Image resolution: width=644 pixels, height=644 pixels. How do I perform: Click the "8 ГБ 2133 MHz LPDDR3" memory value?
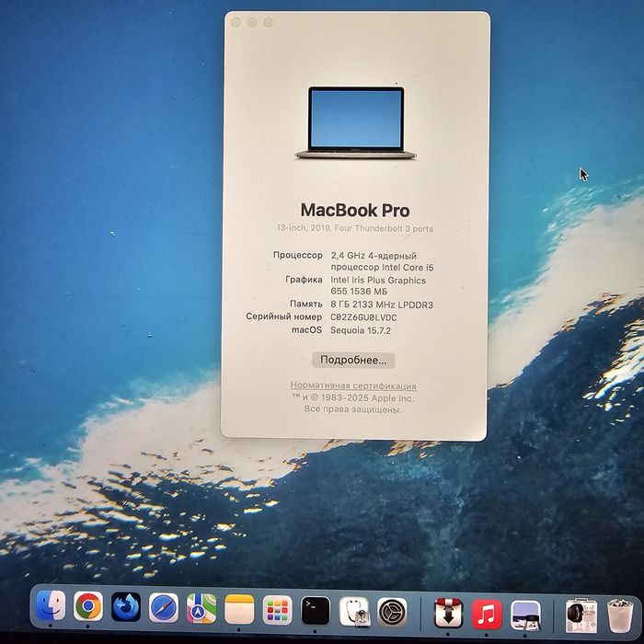coord(382,305)
